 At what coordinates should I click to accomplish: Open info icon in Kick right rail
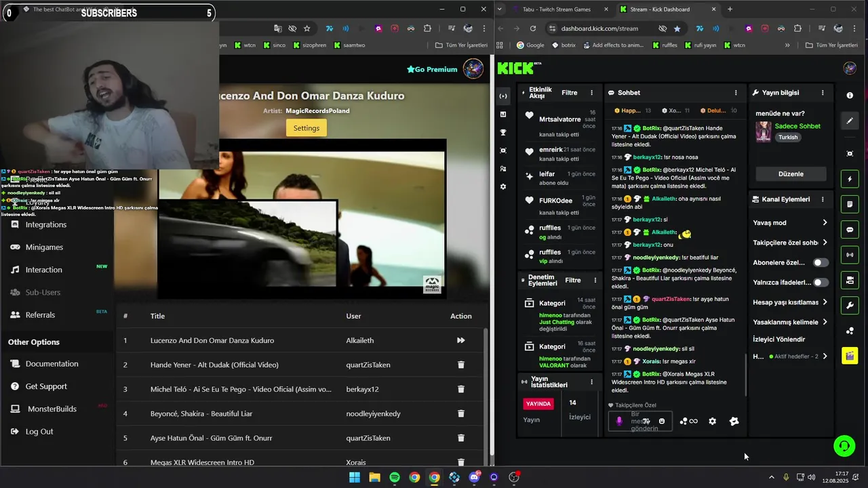(850, 96)
